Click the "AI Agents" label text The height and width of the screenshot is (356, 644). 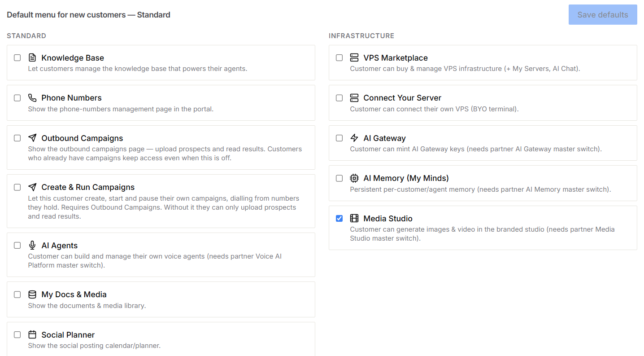[60, 246]
